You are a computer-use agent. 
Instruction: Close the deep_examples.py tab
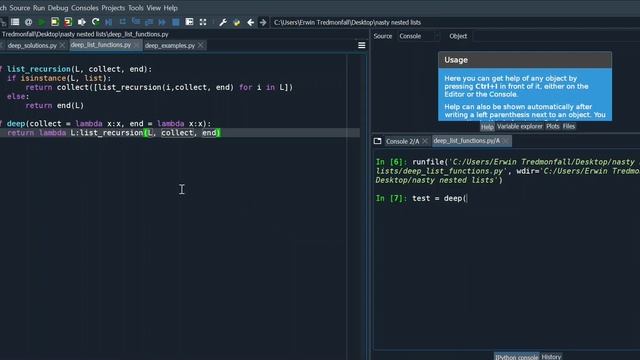coord(200,45)
